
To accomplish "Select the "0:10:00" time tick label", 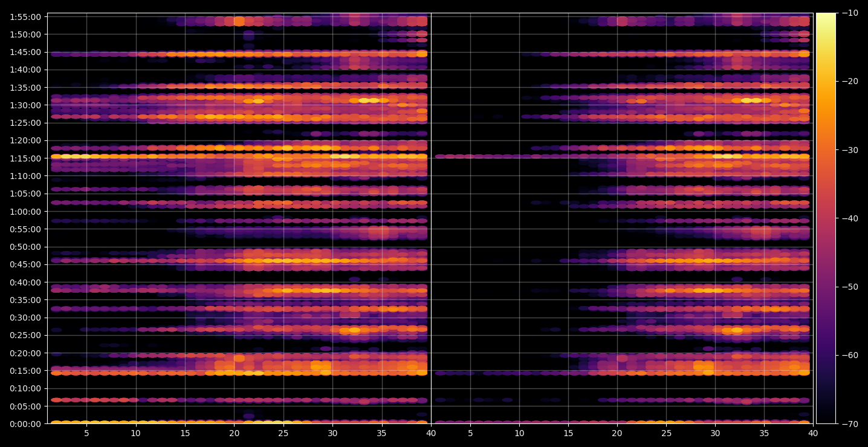I will [x=26, y=388].
